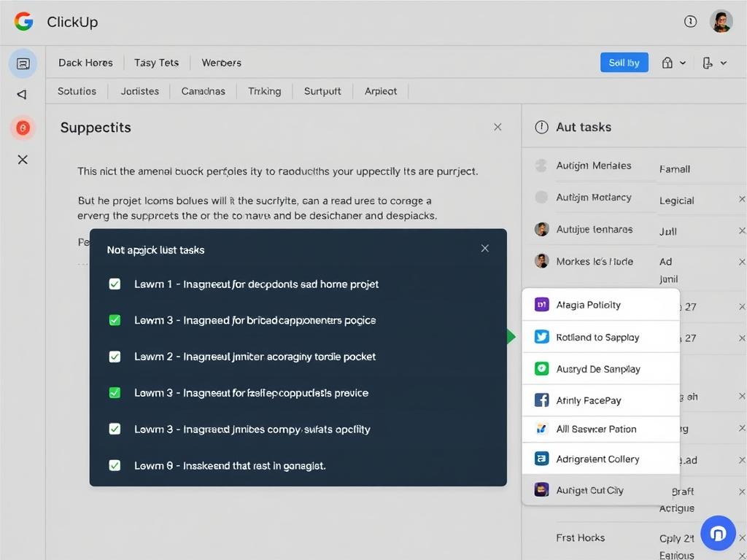Click the Twitter icon beside Rotland to Sapplay
Image resolution: width=747 pixels, height=560 pixels.
click(541, 337)
